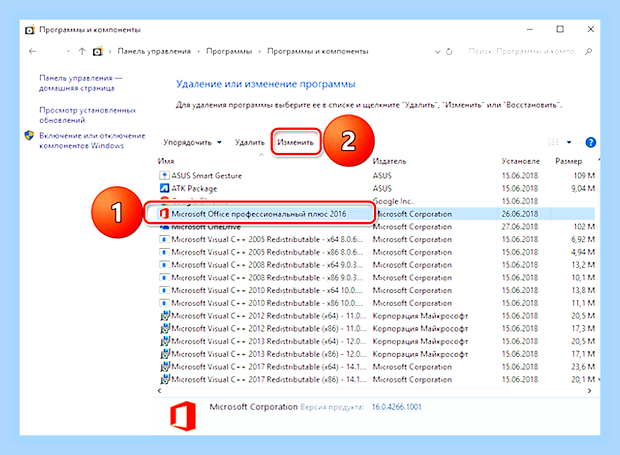Select Visual C++ 2017 Redistributable (x64) row
Screen dimensions: 620x455
pos(376,367)
